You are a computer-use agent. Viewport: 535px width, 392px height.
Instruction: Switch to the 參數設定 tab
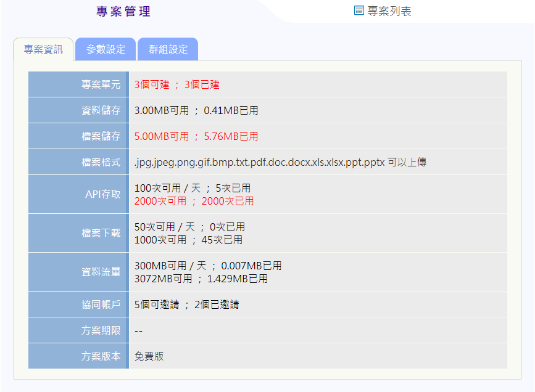click(x=106, y=49)
